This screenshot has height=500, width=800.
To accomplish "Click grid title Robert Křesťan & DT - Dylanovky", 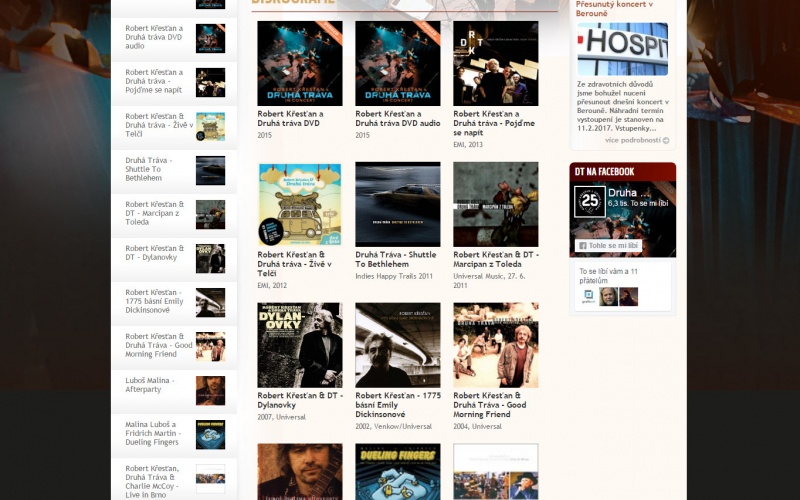I will 300,400.
